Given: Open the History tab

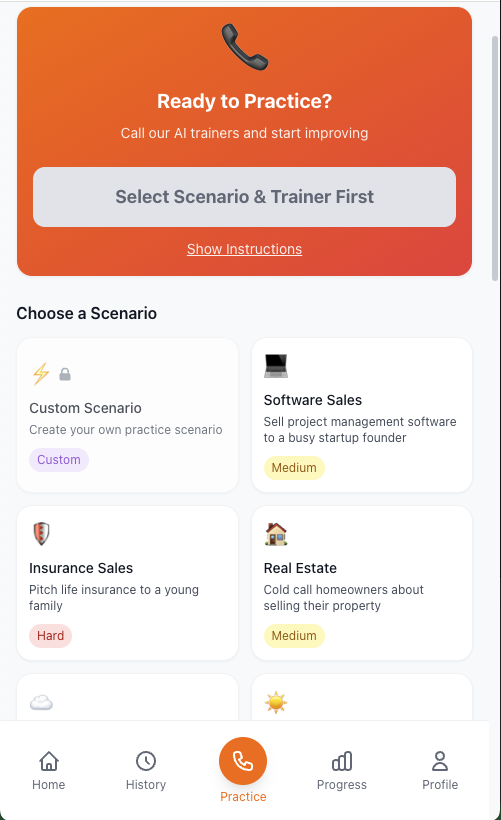Looking at the screenshot, I should tap(146, 771).
